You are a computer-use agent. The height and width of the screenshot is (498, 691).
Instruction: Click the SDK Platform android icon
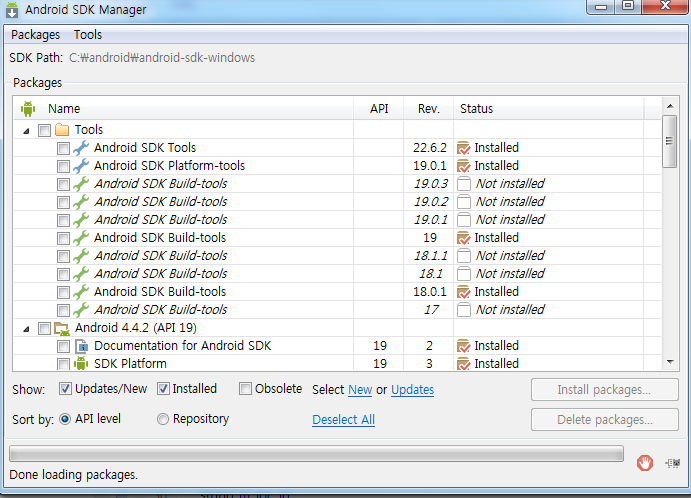point(81,364)
